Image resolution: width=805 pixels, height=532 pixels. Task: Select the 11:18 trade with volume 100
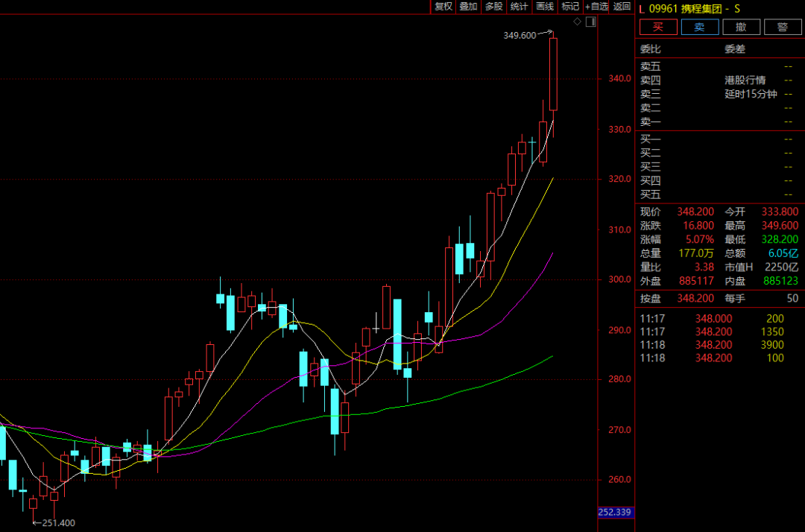712,358
